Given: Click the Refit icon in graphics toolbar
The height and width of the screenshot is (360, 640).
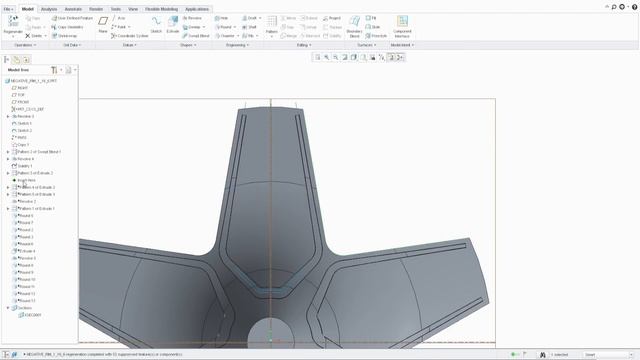Looking at the screenshot, I should click(318, 58).
